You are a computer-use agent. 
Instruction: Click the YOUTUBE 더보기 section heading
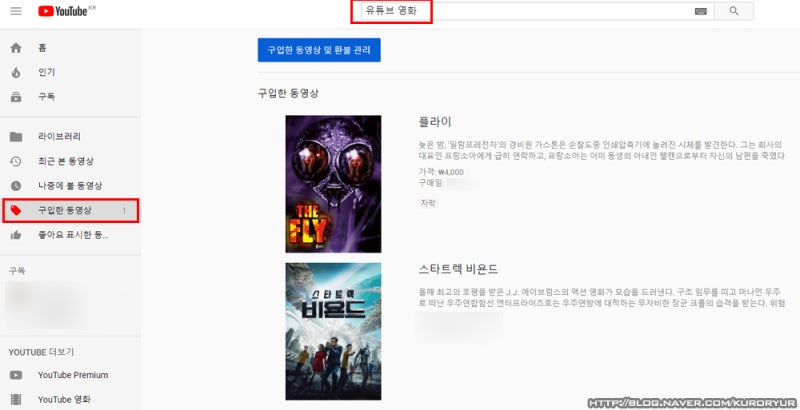pos(41,352)
